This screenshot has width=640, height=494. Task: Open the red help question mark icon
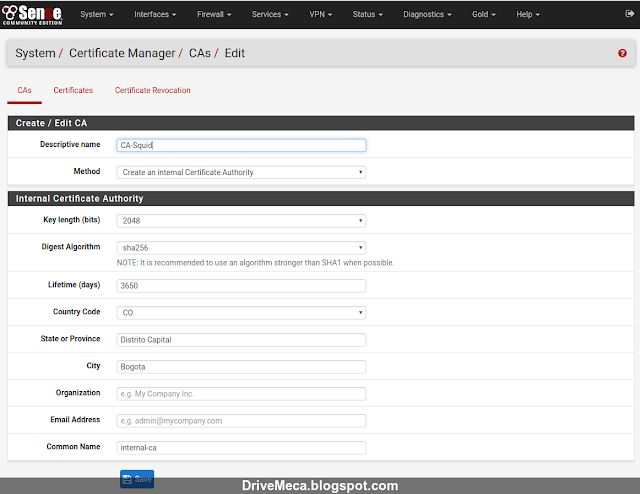[x=622, y=53]
